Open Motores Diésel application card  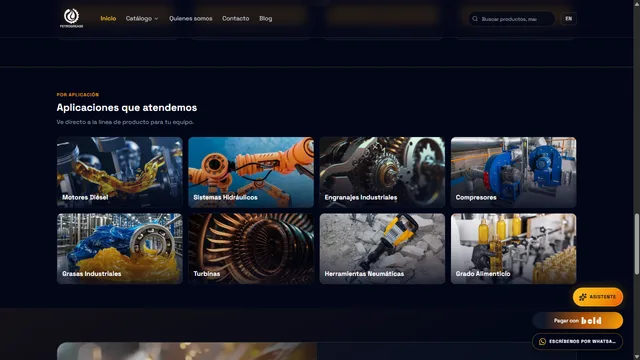click(120, 172)
